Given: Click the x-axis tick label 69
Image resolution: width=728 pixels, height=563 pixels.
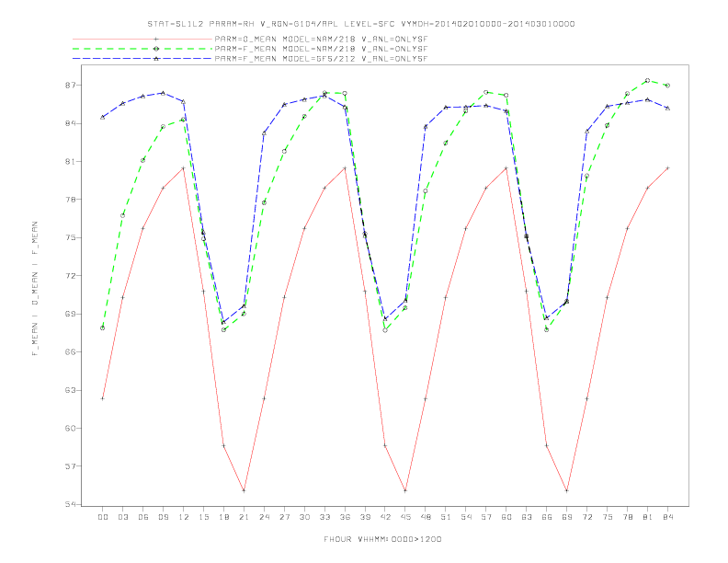Looking at the screenshot, I should click(x=567, y=517).
